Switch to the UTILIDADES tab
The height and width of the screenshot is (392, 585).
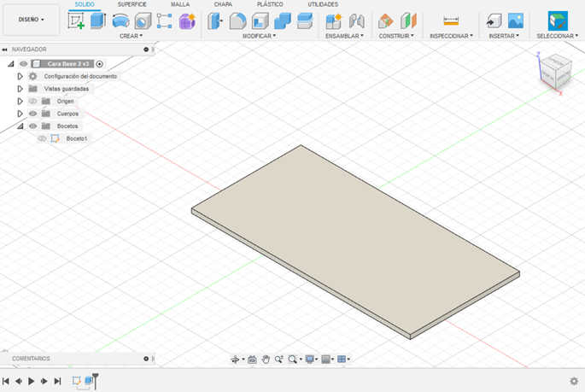tap(323, 4)
